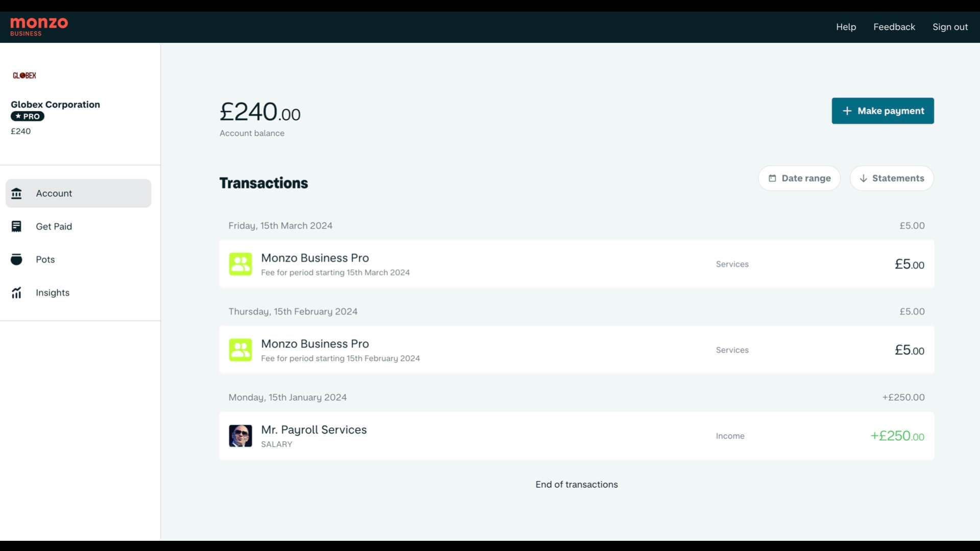Click the Mr. Payroll SALARY transaction

point(576,436)
